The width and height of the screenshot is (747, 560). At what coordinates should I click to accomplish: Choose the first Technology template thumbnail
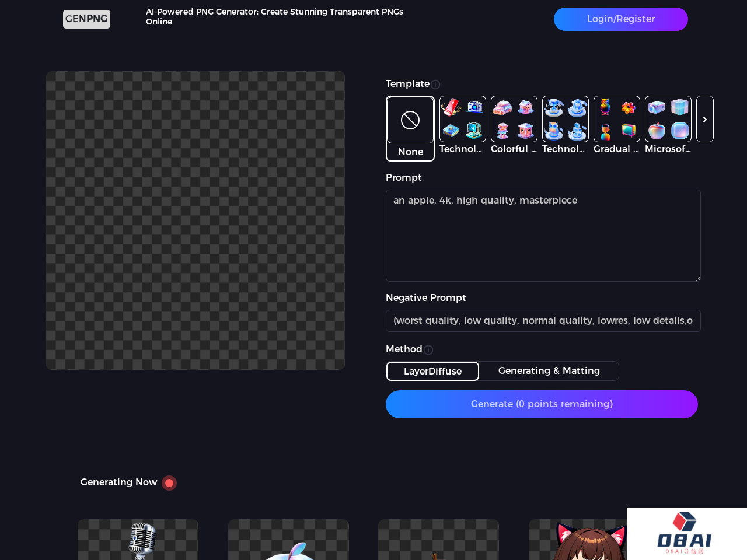[462, 119]
